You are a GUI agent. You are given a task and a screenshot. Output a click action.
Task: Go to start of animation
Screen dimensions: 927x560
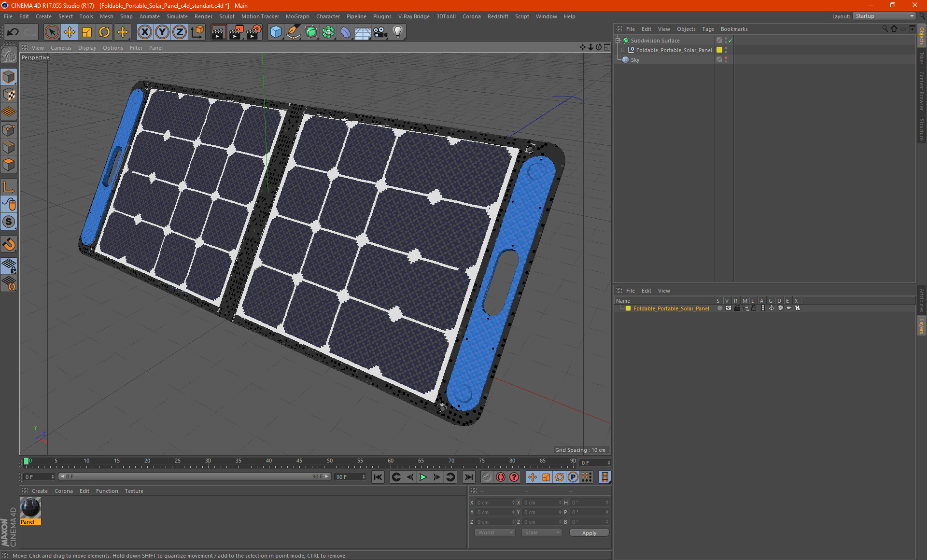point(378,477)
